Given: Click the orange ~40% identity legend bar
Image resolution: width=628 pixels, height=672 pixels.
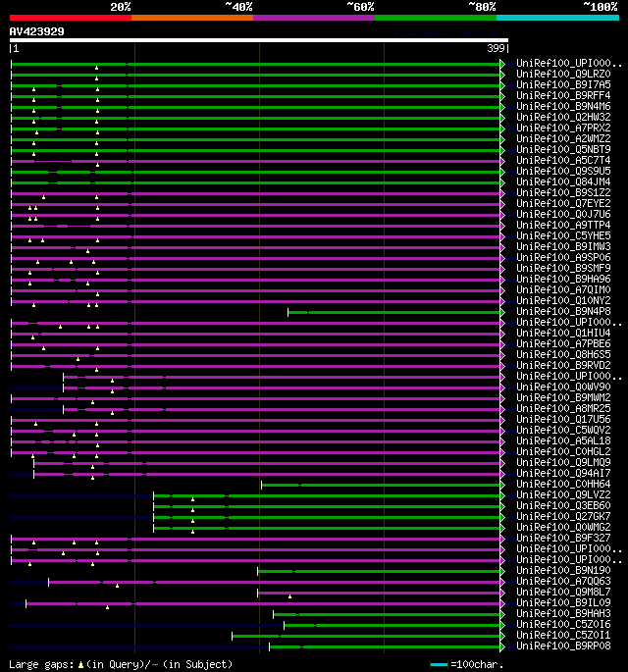Looking at the screenshot, I should click(192, 18).
